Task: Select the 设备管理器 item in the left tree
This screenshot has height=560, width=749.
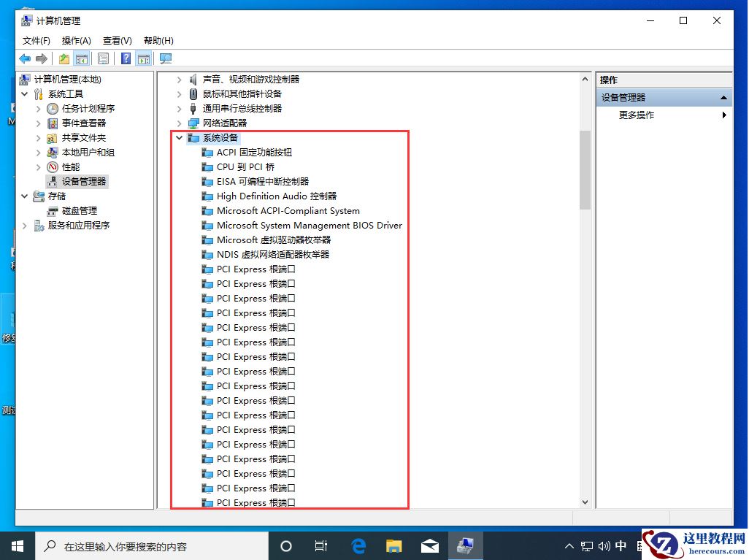Action: coord(84,181)
